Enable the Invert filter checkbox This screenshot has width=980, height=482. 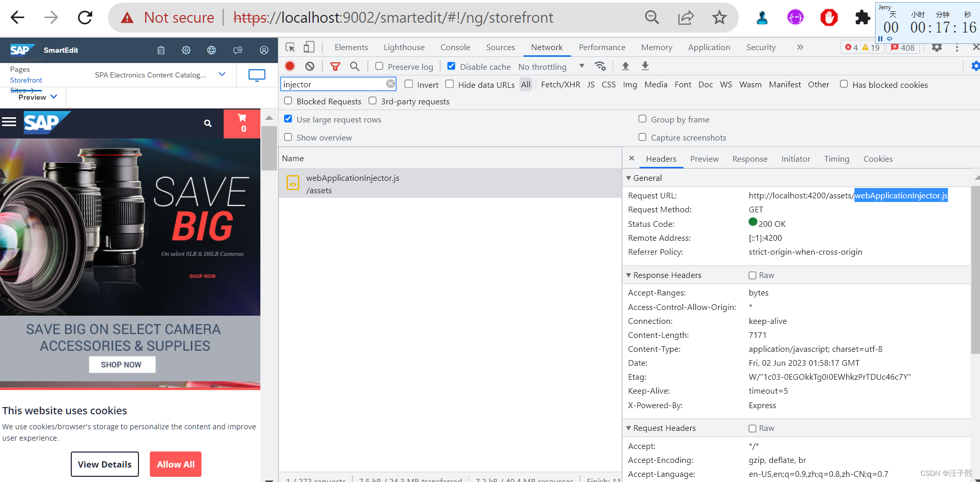[409, 84]
